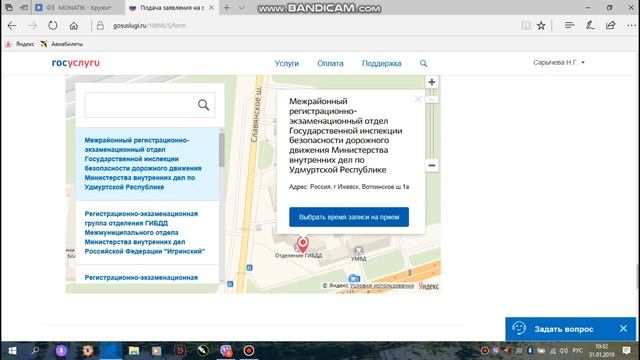Open Условия использования map link
The image size is (640, 360).
tap(382, 286)
